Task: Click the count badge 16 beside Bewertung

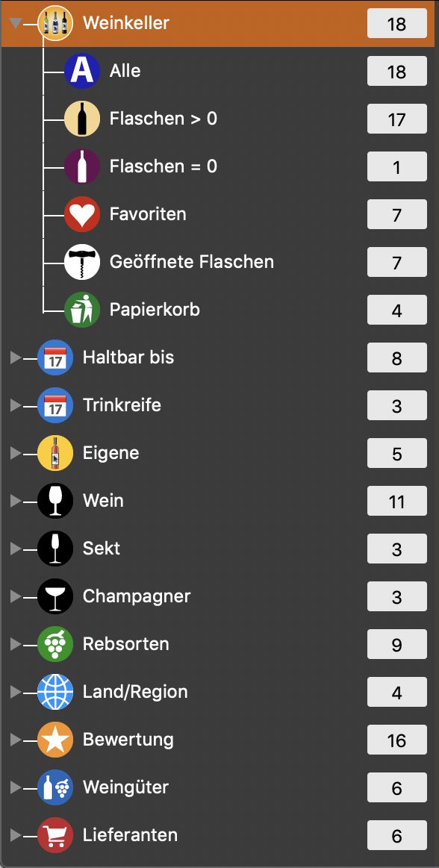Action: tap(397, 740)
